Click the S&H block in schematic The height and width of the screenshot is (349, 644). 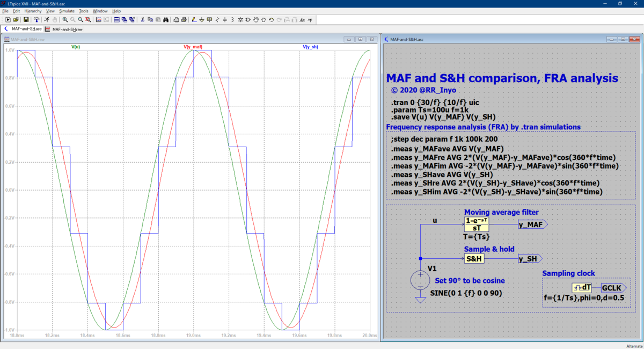click(474, 259)
